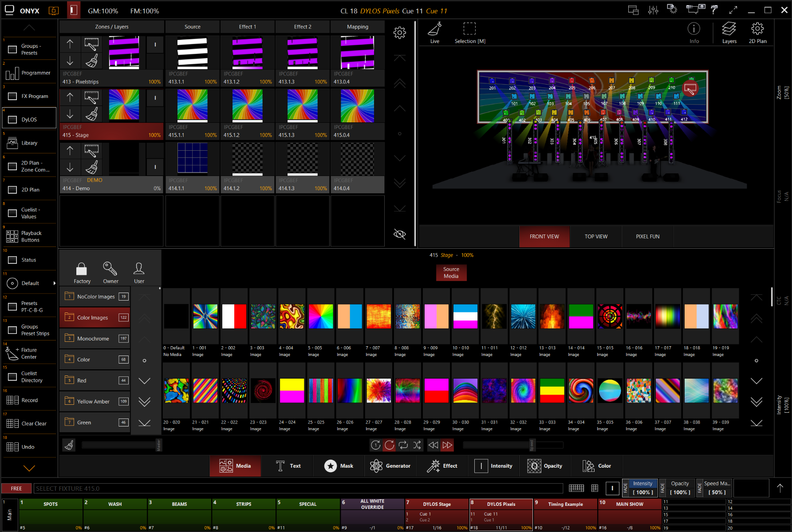Select the PIXEL FUN button
This screenshot has height=532, width=792.
(648, 237)
